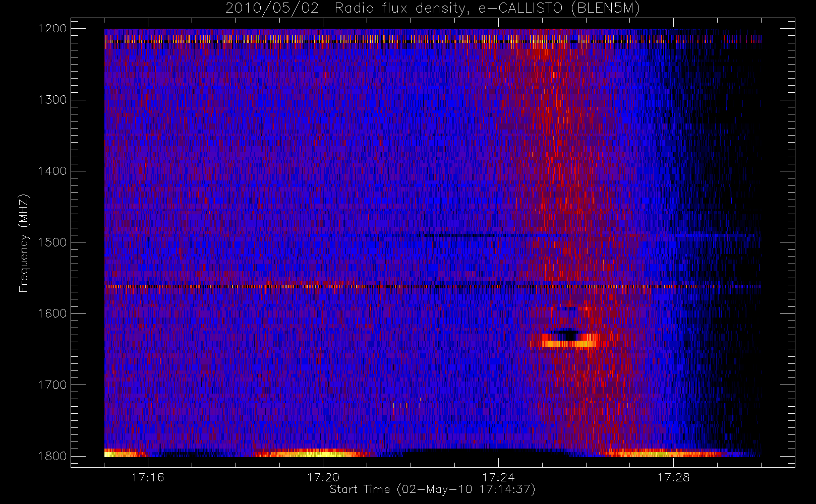Screen dimensions: 816x504
Task: Click the 17:24 time tick label
Action: coord(498,477)
